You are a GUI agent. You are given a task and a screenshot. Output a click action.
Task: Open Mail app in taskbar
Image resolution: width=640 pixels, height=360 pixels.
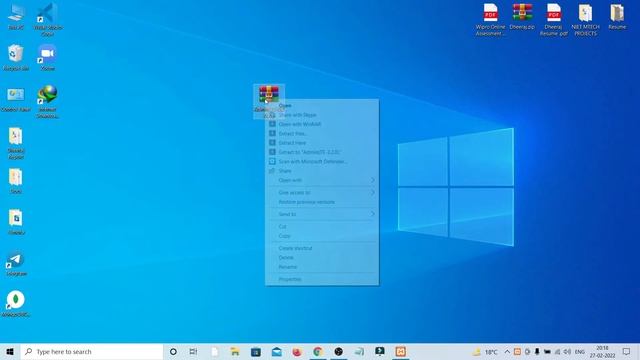(276, 351)
